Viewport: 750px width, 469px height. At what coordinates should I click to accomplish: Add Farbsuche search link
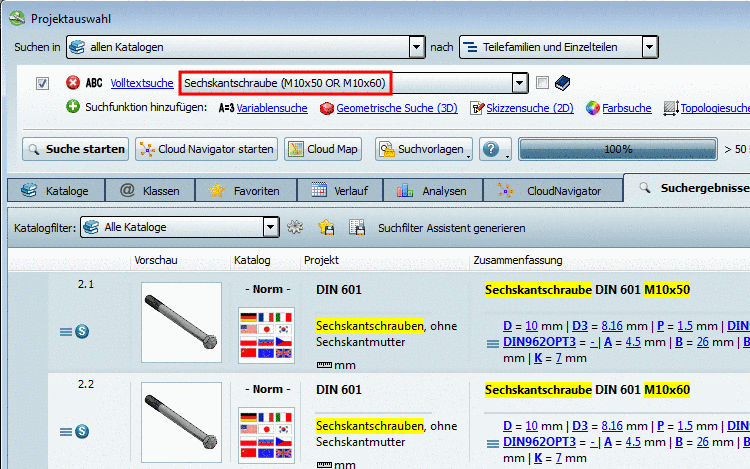[627, 108]
